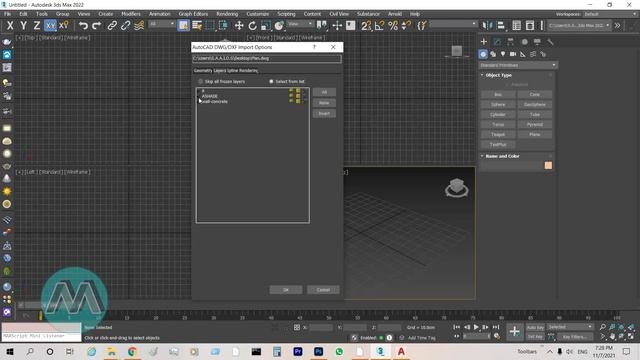Click the Unlink Selection tool

click(x=125, y=26)
